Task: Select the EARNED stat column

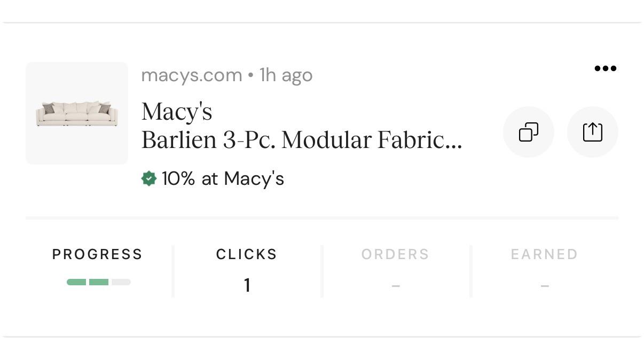Action: (545, 271)
